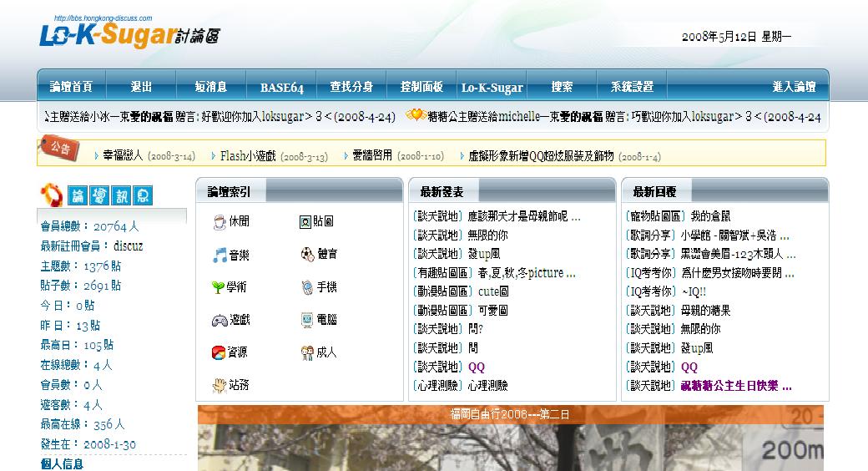Open latest reply 爲什麼男女接吻時要閉
868x471 pixels.
click(737, 273)
